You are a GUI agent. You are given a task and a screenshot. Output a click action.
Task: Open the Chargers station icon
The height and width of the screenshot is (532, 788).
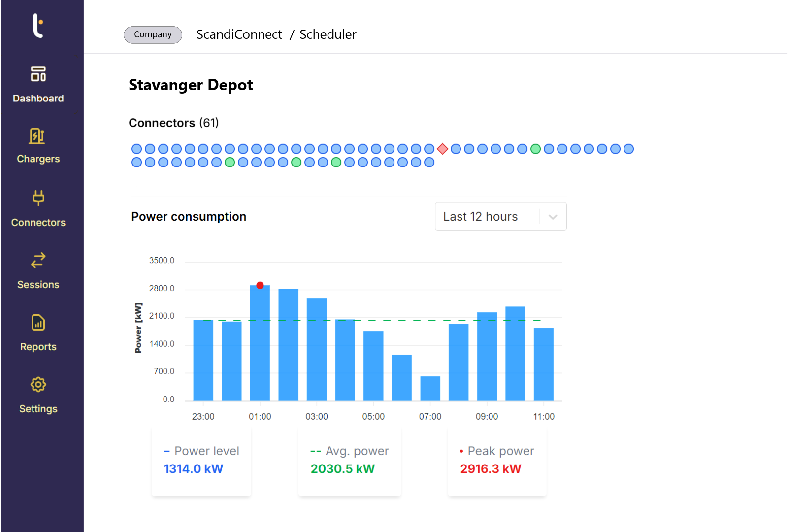click(38, 136)
